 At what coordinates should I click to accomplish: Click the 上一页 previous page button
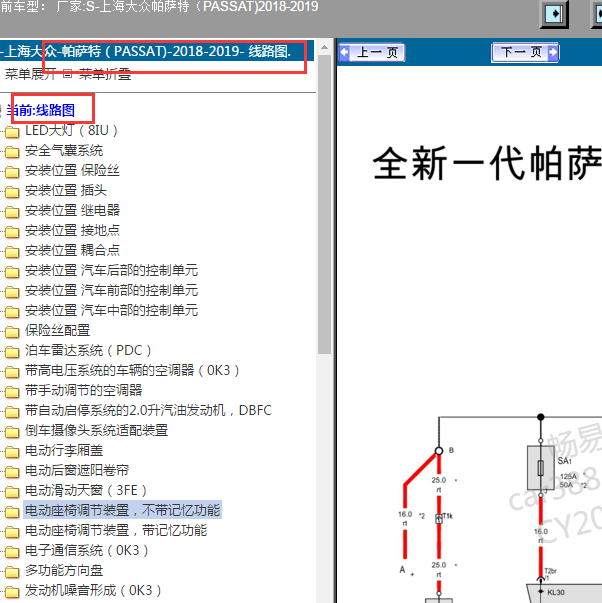(x=372, y=52)
